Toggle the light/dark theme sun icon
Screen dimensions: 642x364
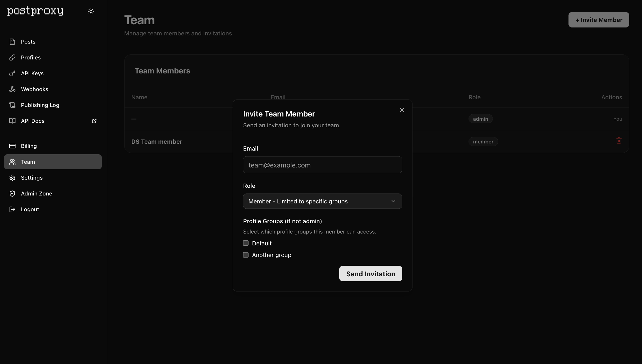(x=91, y=11)
